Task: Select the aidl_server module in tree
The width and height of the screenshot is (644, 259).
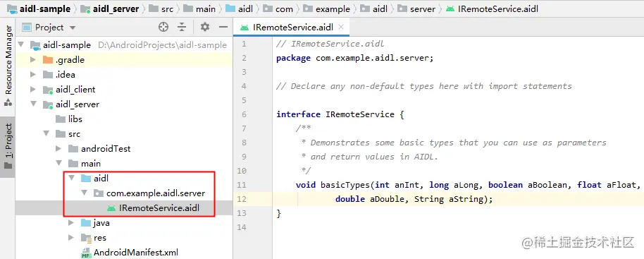Action: (x=78, y=104)
